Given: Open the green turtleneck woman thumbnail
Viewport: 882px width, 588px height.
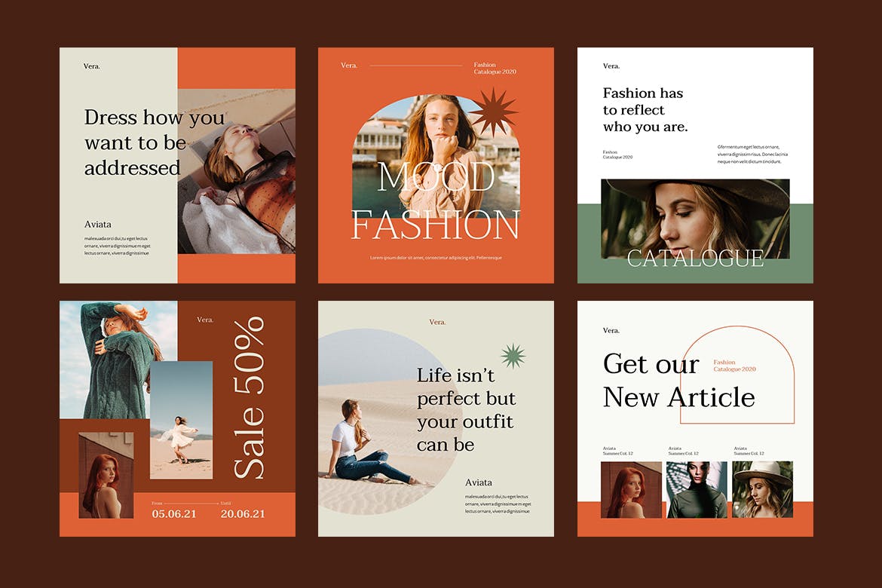Looking at the screenshot, I should coord(697,489).
